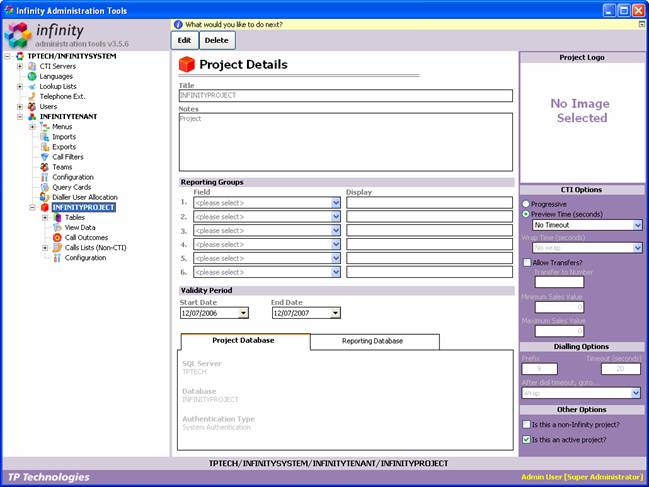Click the Delete button
This screenshot has width=649, height=487.
[217, 41]
